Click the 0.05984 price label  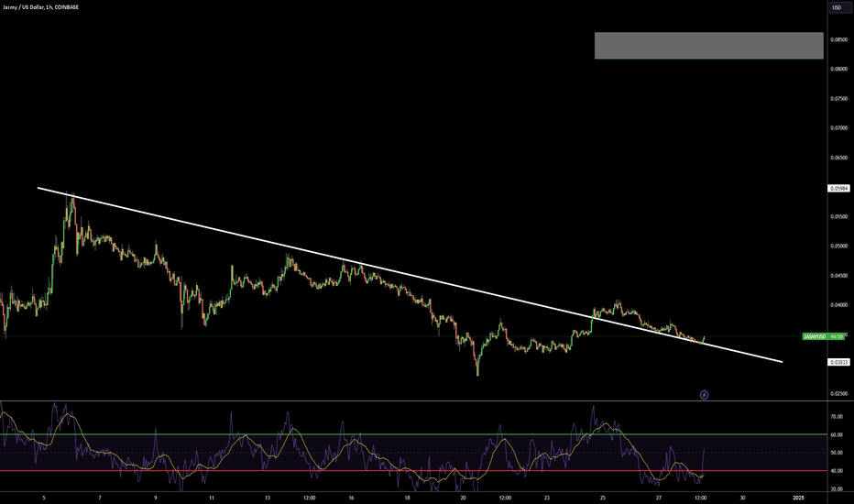pos(838,189)
